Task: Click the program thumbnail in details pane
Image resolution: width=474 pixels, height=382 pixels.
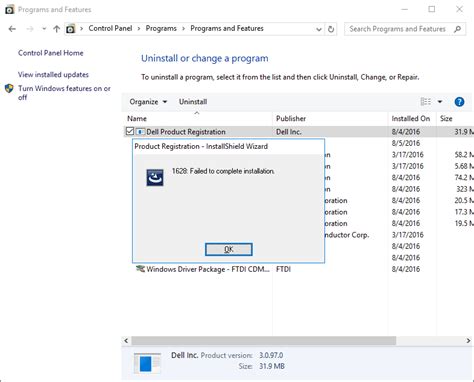Action: pos(147,363)
